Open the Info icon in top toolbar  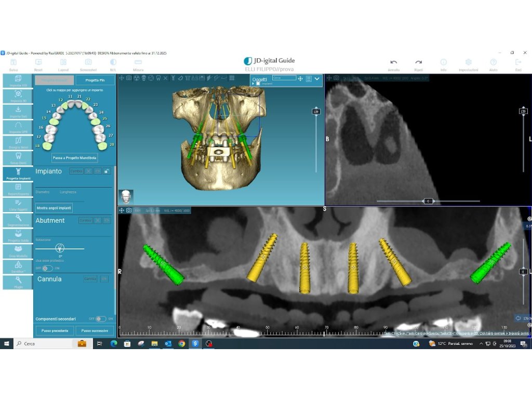[444, 62]
